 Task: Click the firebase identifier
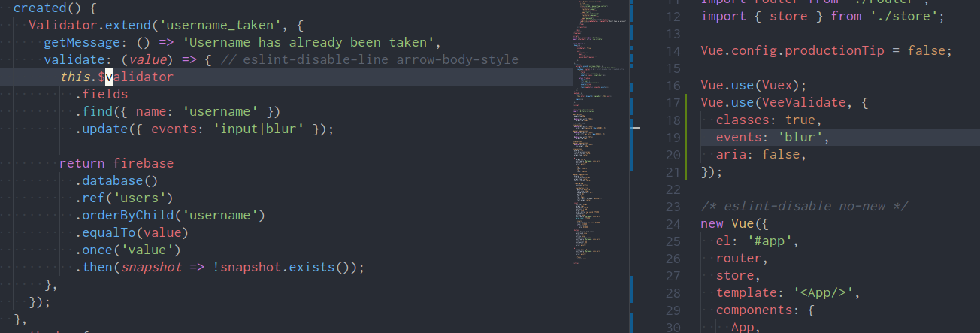[x=144, y=163]
